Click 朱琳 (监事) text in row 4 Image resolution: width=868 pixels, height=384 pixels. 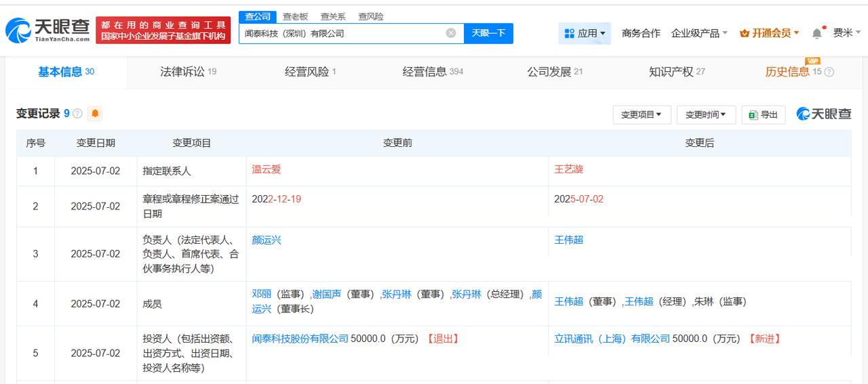pyautogui.click(x=720, y=301)
